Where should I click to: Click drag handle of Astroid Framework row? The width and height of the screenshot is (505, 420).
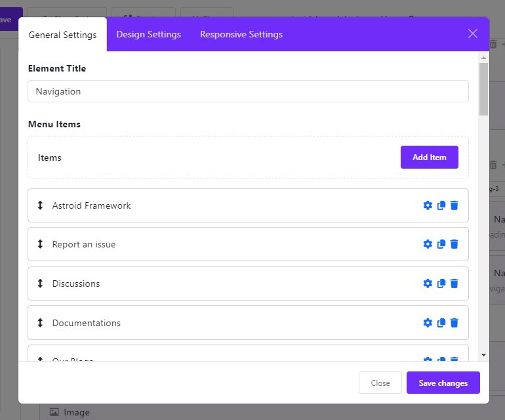[x=40, y=205]
